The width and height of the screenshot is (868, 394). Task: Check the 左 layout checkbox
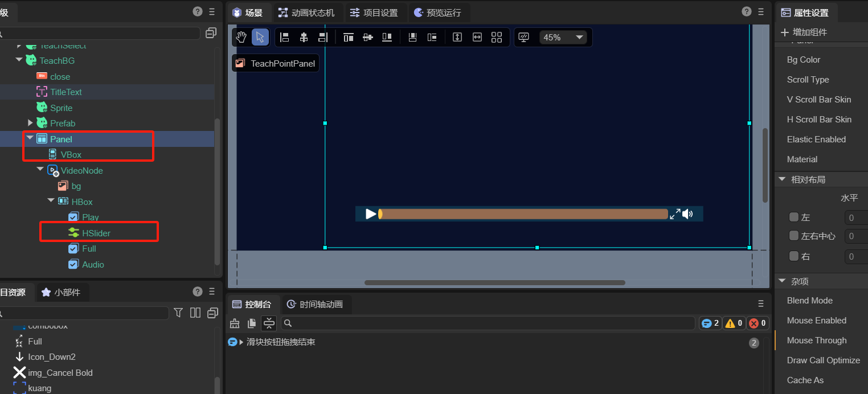(794, 217)
